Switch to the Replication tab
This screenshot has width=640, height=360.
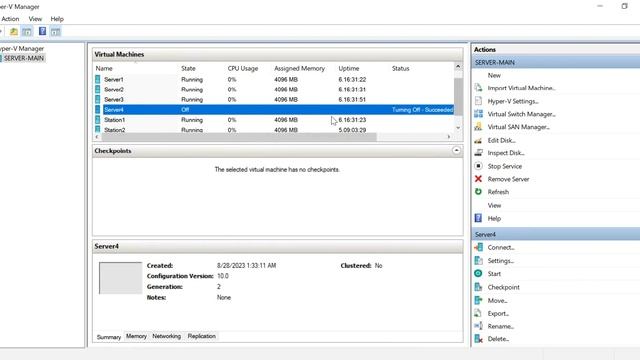pyautogui.click(x=202, y=336)
